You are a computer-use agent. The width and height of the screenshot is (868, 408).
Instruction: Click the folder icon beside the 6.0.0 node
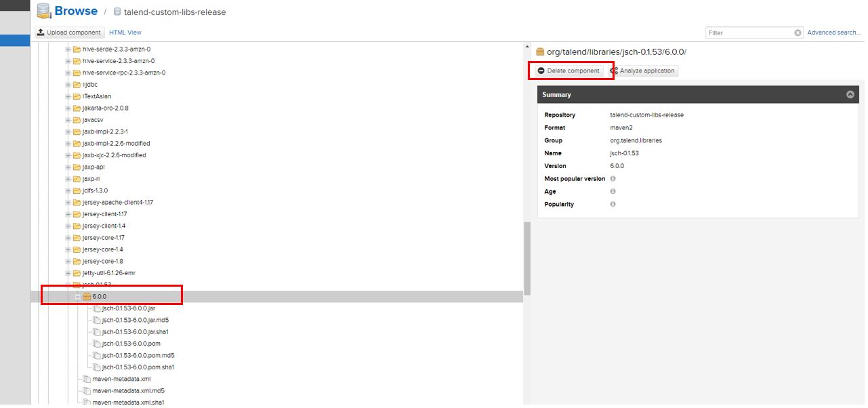point(86,296)
